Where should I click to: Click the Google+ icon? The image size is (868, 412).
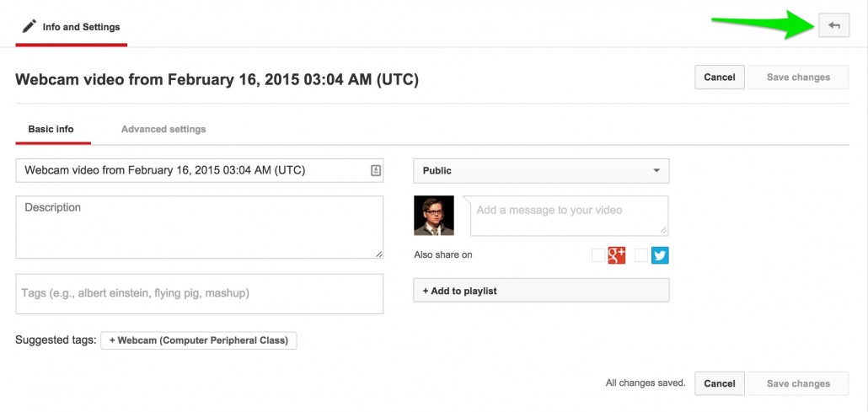click(x=617, y=254)
